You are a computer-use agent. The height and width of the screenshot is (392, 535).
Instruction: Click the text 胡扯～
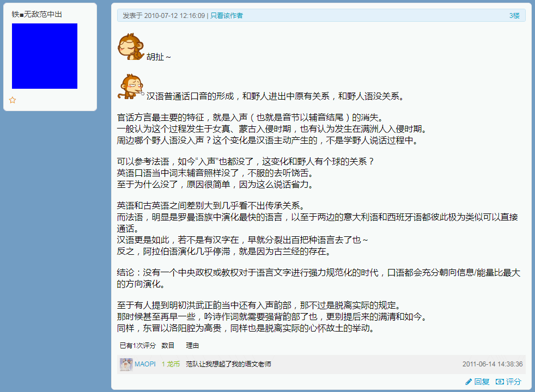click(x=159, y=57)
